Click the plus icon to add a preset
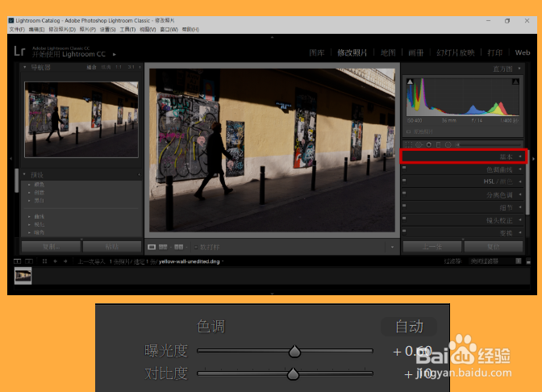This screenshot has height=392, width=542. click(139, 174)
